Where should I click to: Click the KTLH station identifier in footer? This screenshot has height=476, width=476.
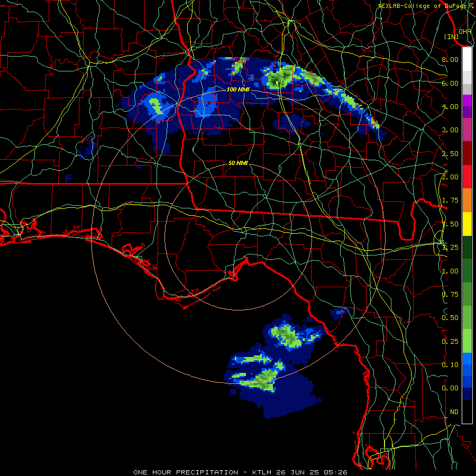pos(261,472)
